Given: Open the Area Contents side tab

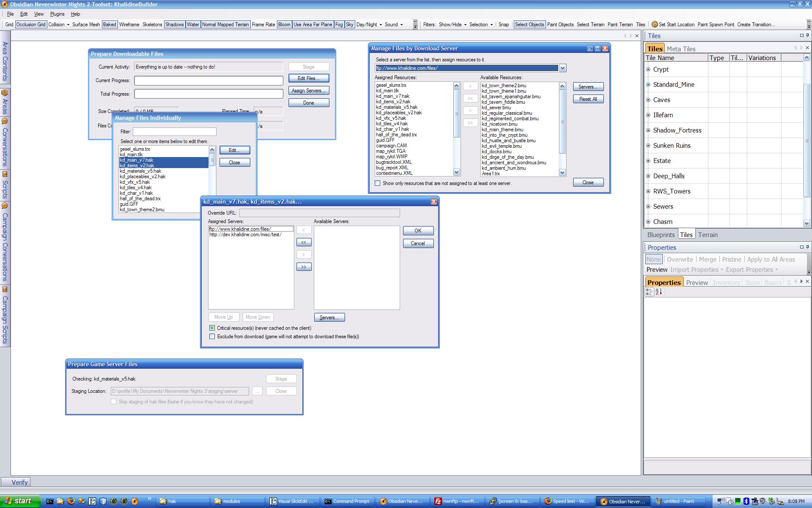Looking at the screenshot, I should pos(5,61).
